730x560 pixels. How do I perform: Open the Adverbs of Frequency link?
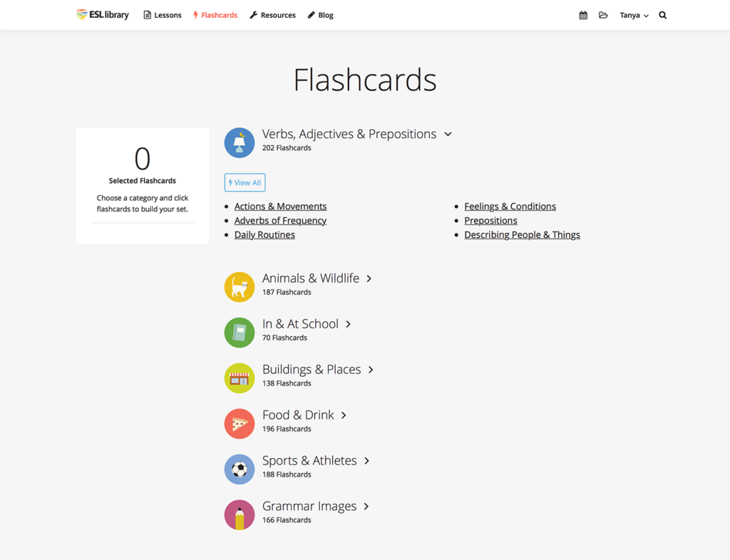(280, 220)
